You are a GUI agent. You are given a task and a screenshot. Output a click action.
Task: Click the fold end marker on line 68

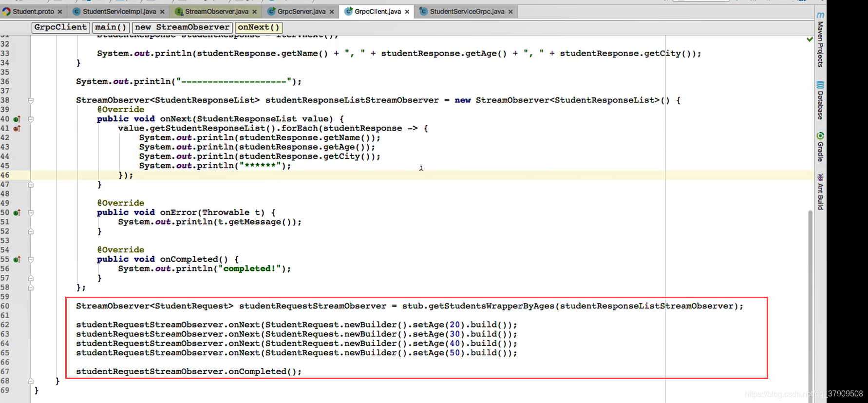tap(31, 381)
